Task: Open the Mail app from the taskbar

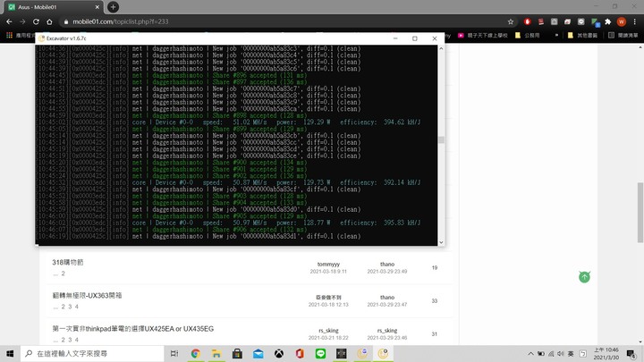Action: (x=258, y=353)
